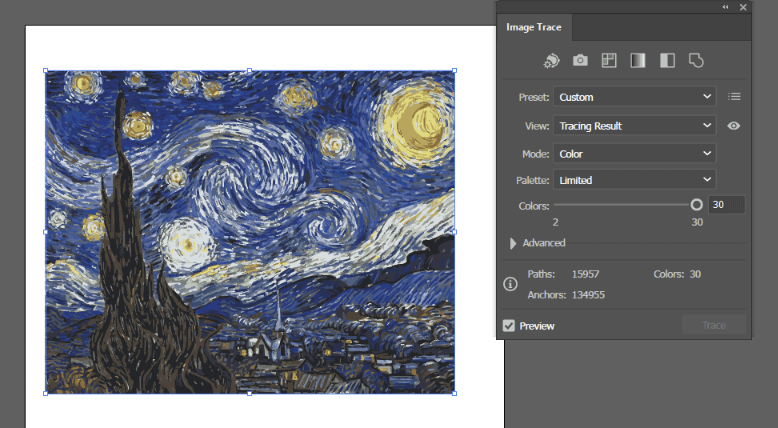Click the info icon beside Paths
Image resolution: width=778 pixels, height=428 pixels.
tap(510, 284)
